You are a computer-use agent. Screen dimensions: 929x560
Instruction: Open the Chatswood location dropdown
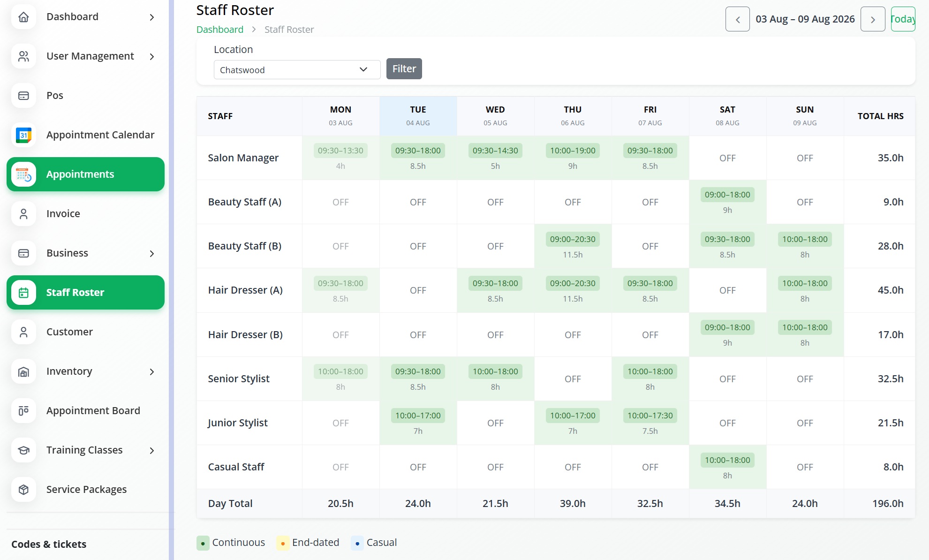[297, 70]
